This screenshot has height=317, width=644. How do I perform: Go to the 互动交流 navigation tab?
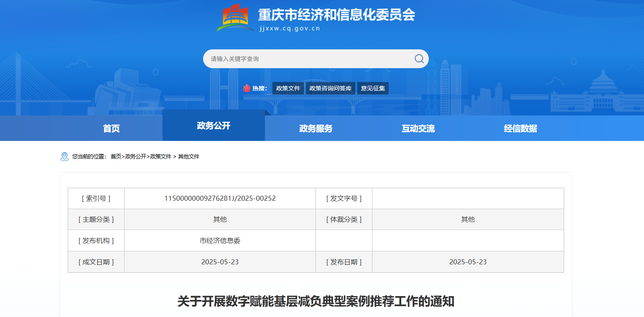[418, 128]
